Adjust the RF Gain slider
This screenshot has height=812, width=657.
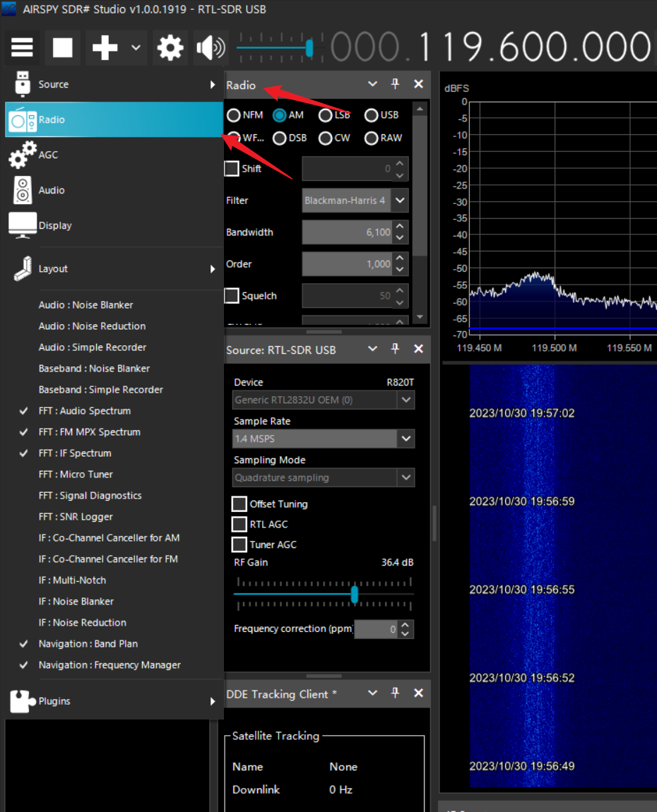355,595
